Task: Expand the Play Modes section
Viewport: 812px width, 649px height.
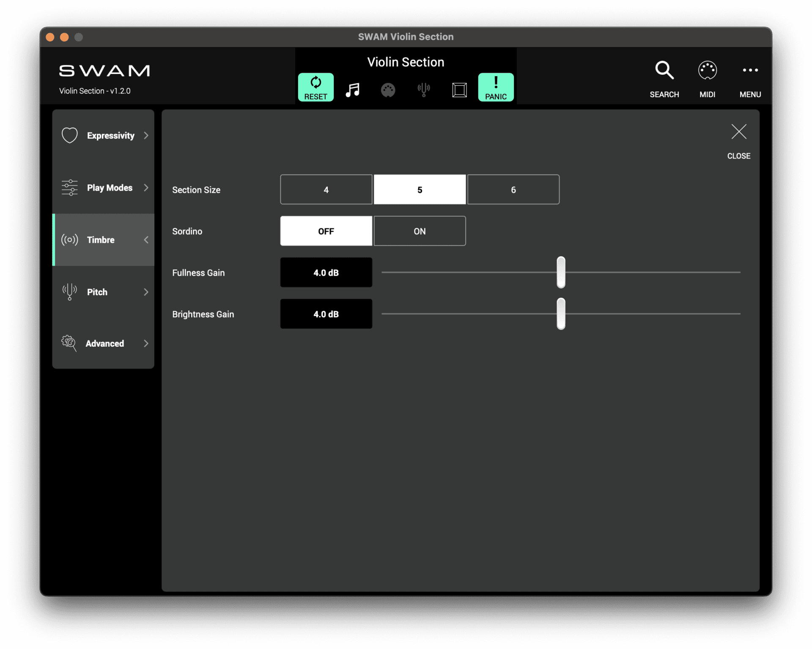Action: point(109,188)
